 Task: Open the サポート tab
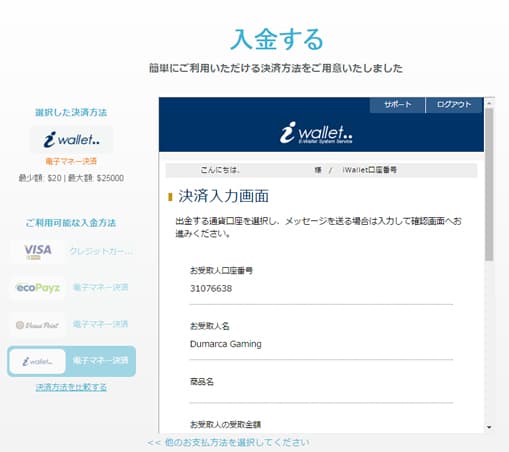pos(397,105)
